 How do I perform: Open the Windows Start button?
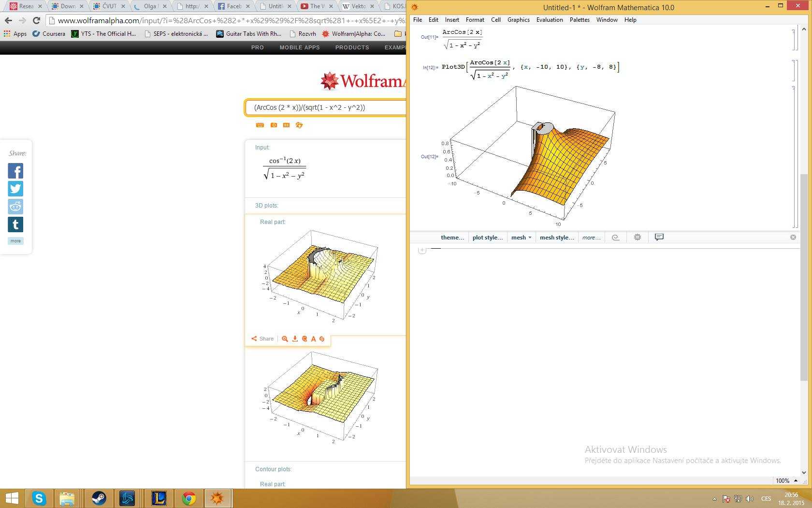coord(12,498)
